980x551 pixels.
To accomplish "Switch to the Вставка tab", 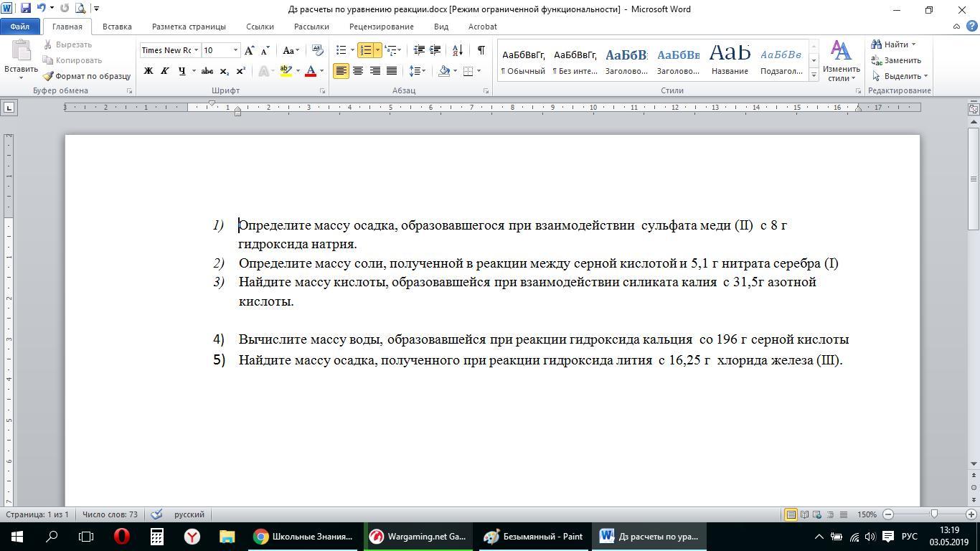I will 117,27.
